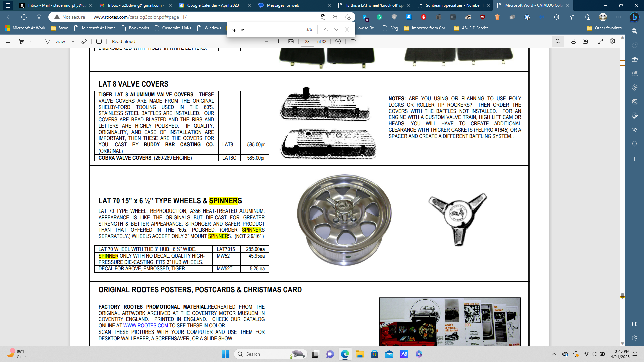Open sidebar settings gear at bottom
The image size is (644, 362).
(x=634, y=338)
